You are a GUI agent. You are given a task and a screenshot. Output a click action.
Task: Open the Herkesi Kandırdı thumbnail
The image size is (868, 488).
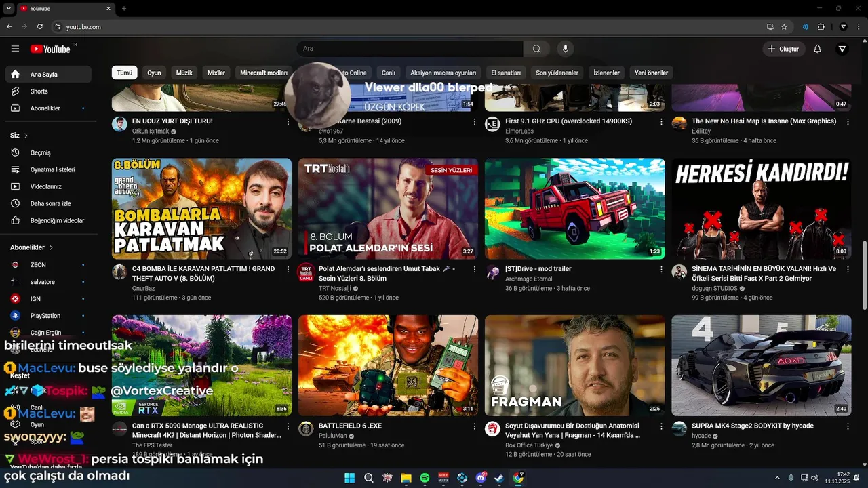click(761, 209)
